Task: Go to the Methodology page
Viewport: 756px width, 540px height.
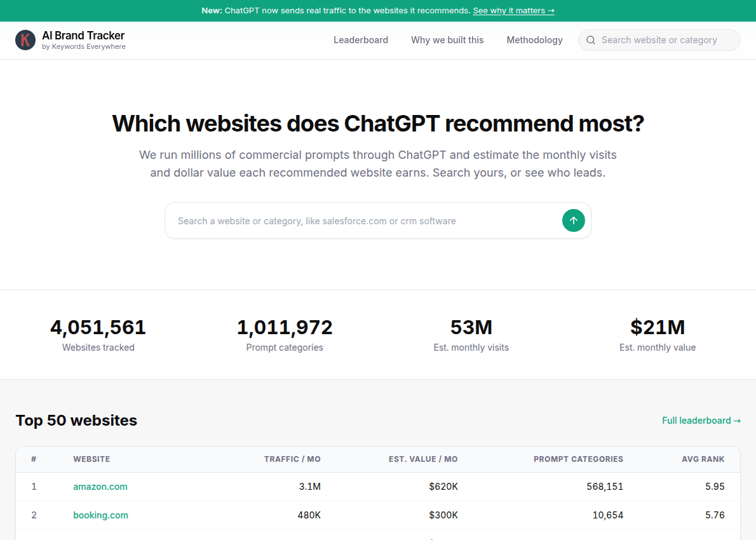Action: [x=534, y=40]
